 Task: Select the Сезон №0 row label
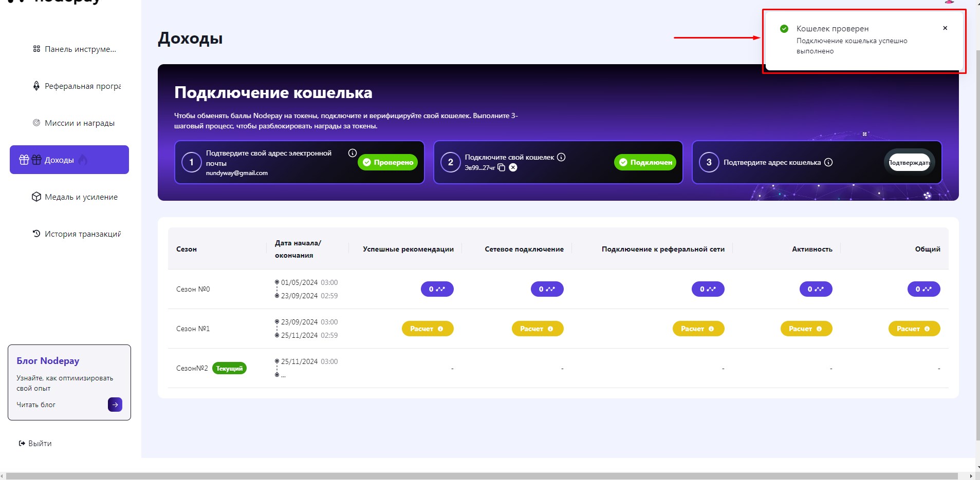click(193, 289)
